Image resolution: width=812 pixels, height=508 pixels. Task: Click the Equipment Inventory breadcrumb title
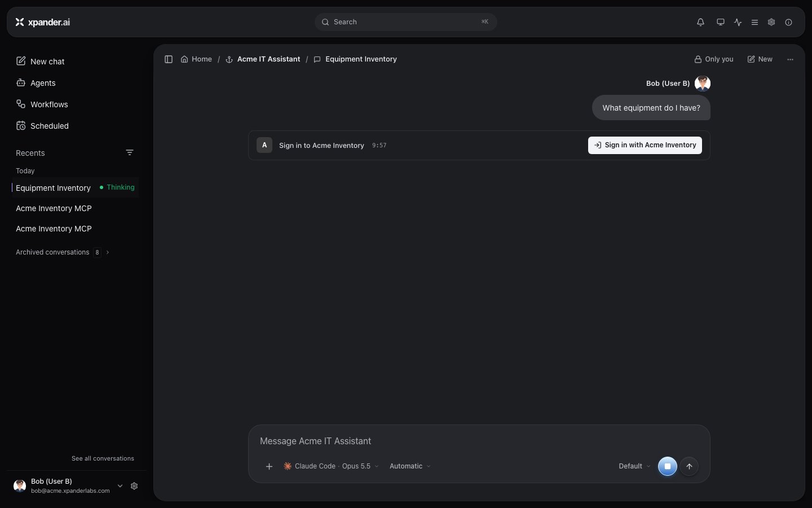pos(361,59)
